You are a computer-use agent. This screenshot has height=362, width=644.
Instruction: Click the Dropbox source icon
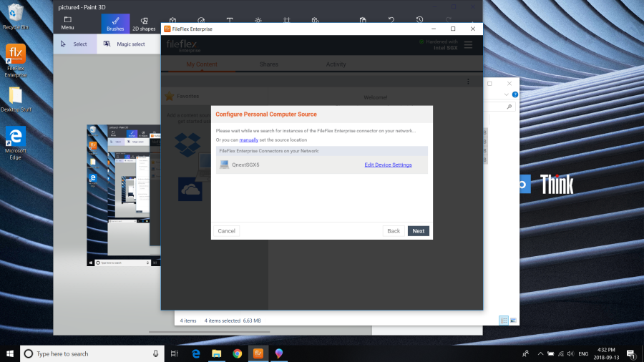(x=187, y=145)
